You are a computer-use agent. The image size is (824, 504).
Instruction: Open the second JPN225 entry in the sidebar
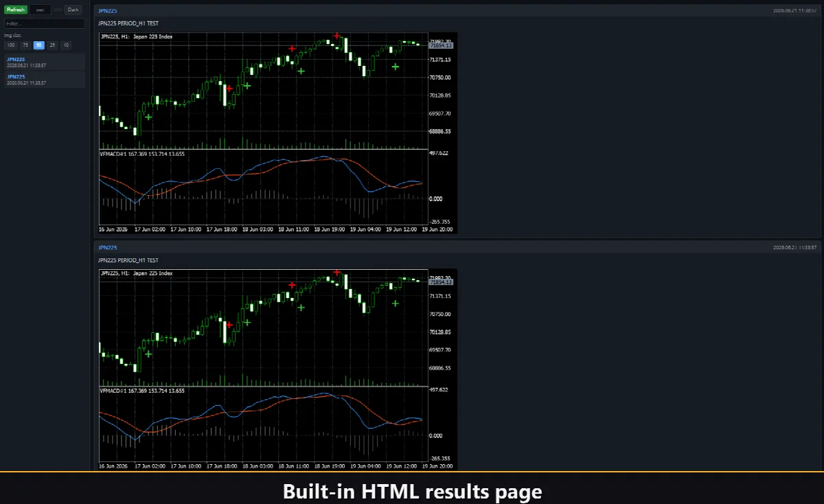pyautogui.click(x=45, y=80)
